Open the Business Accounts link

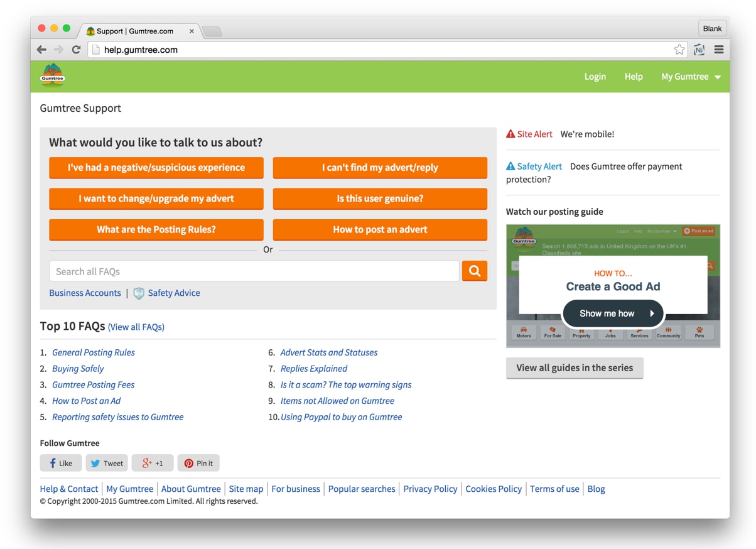[85, 293]
